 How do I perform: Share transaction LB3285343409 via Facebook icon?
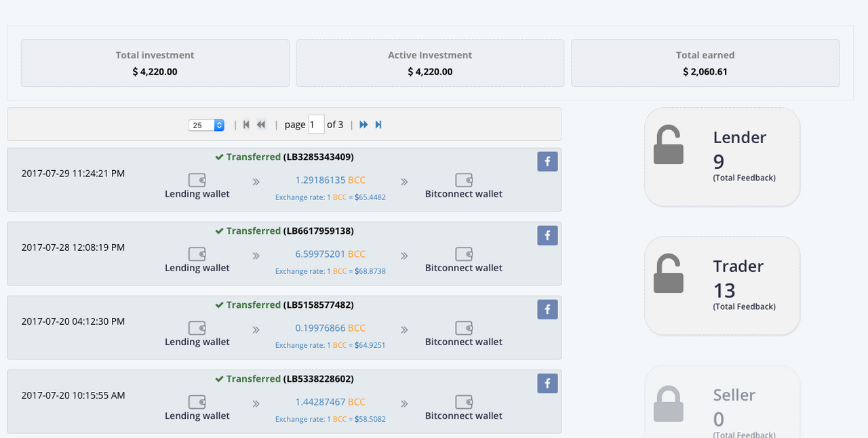tap(548, 161)
